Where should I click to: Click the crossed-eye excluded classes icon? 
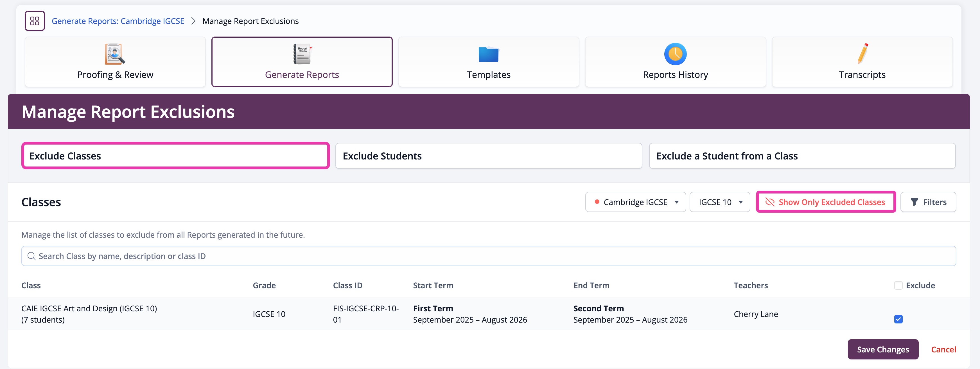770,202
